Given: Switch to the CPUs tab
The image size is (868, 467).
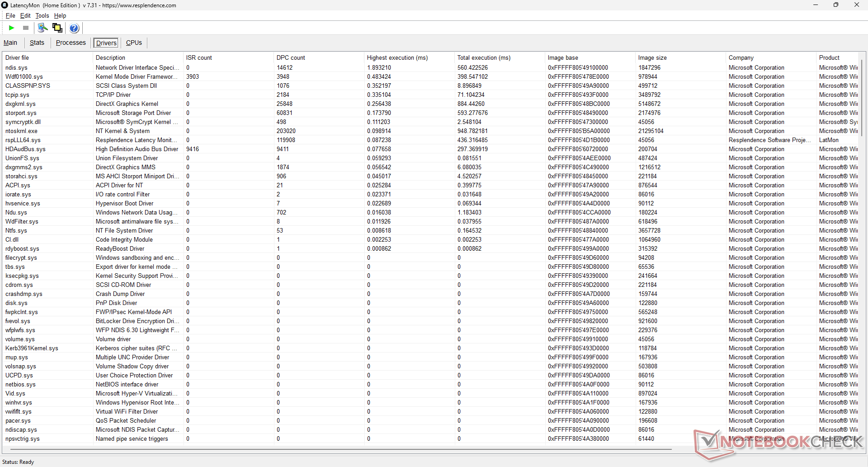Looking at the screenshot, I should click(134, 43).
